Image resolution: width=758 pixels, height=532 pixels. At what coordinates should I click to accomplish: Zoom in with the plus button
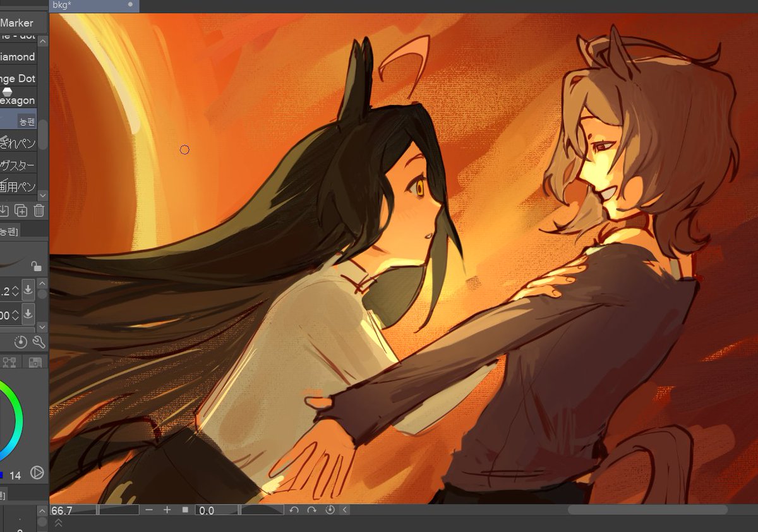(x=167, y=510)
